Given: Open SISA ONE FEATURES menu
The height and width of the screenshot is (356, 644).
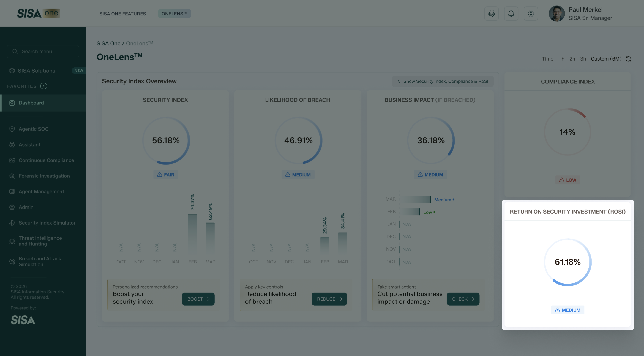Looking at the screenshot, I should [x=122, y=14].
